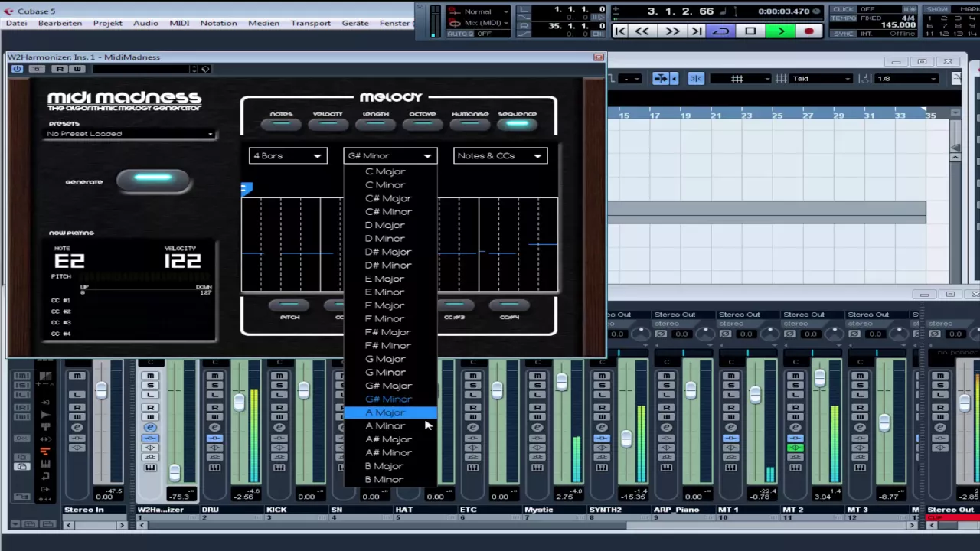Go to project end in transport
Screen dimensions: 980x551
tap(696, 31)
